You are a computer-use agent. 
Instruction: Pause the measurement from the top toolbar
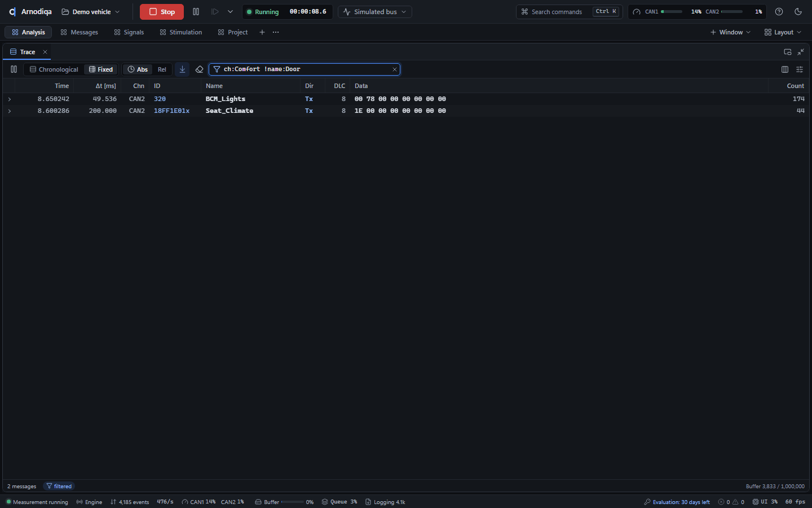click(196, 12)
